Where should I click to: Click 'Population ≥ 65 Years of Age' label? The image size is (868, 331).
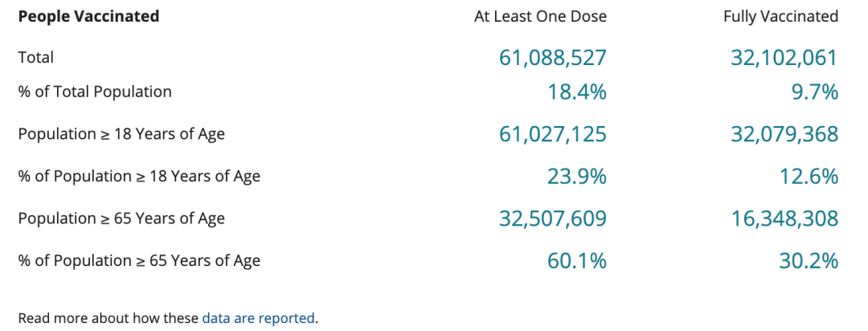(121, 219)
